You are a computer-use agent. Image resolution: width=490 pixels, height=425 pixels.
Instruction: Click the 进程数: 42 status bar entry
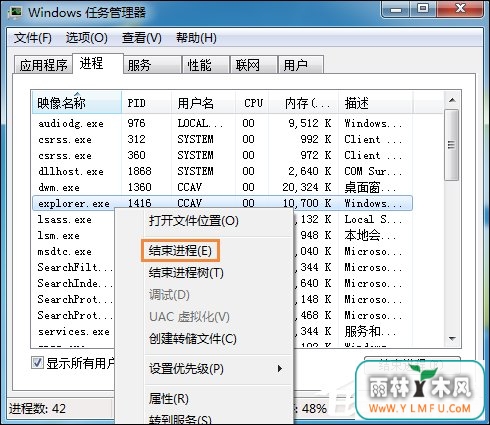pyautogui.click(x=37, y=409)
